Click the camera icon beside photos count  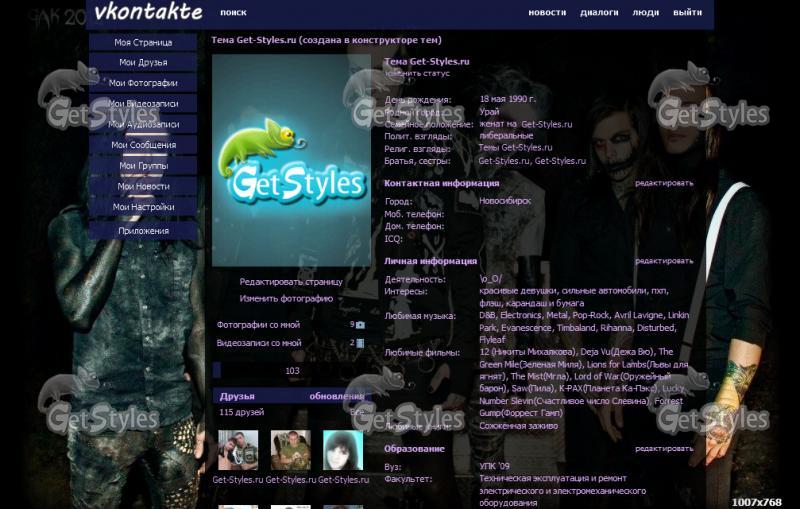360,325
